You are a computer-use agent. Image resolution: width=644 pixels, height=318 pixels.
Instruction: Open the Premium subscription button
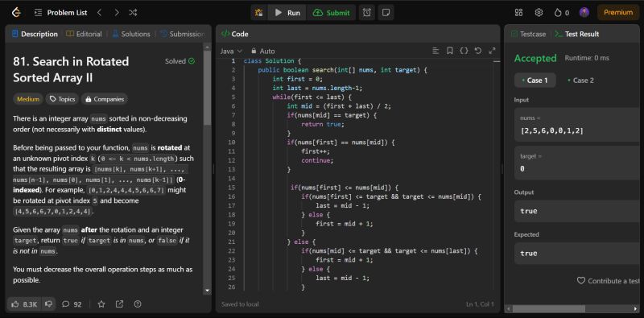click(x=618, y=12)
